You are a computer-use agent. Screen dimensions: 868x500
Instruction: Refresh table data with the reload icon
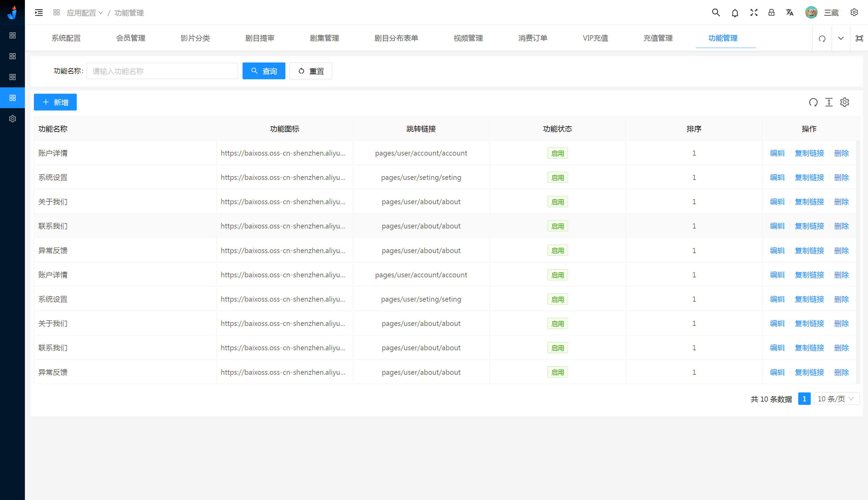[813, 102]
